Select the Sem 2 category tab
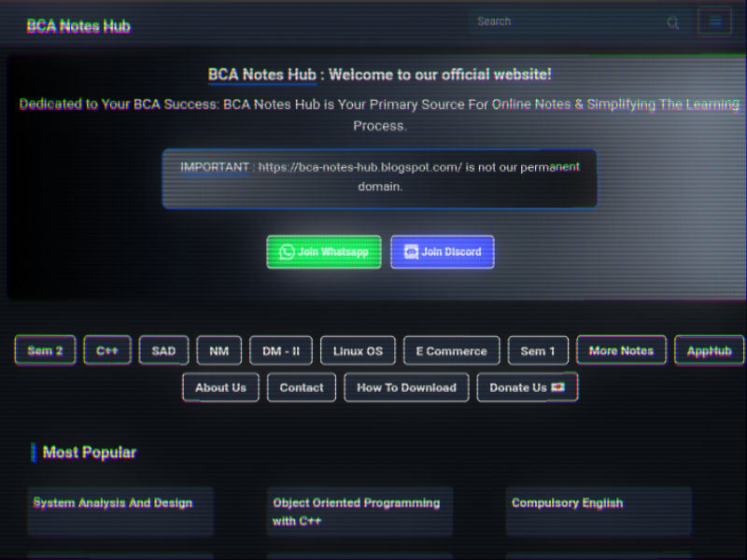This screenshot has width=747, height=560. pyautogui.click(x=45, y=351)
